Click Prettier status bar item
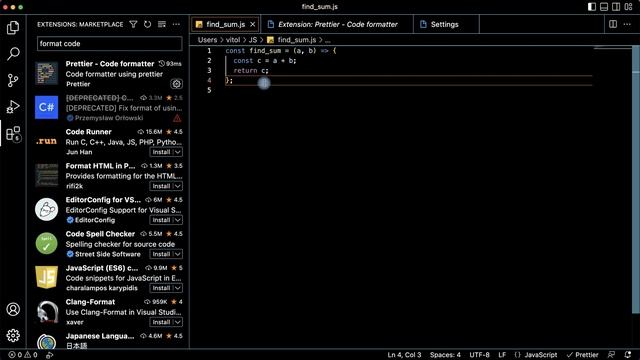640x360 pixels. coord(582,355)
